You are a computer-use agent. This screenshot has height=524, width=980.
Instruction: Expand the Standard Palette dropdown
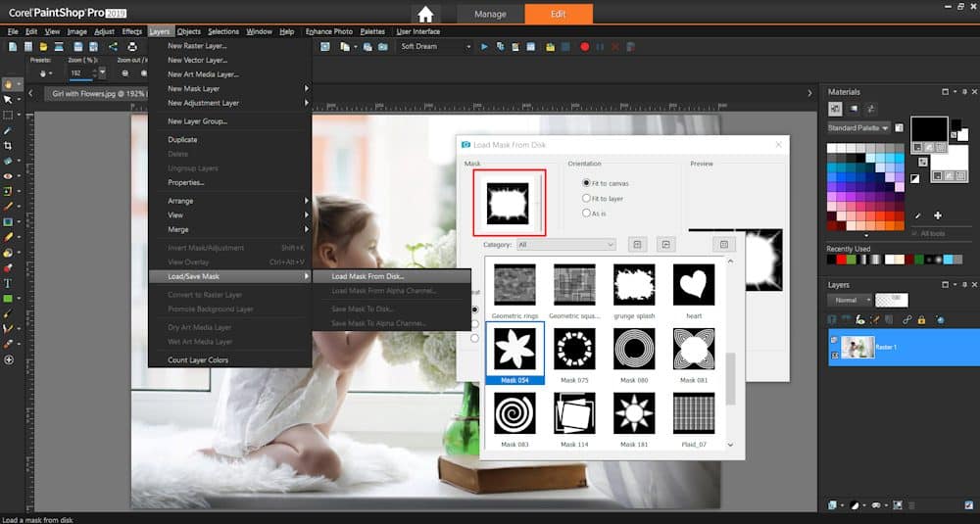(x=858, y=127)
